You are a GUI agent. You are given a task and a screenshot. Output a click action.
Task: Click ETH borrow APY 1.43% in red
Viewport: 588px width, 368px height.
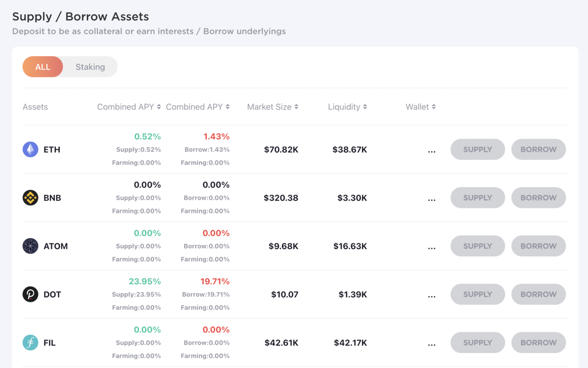(x=216, y=136)
